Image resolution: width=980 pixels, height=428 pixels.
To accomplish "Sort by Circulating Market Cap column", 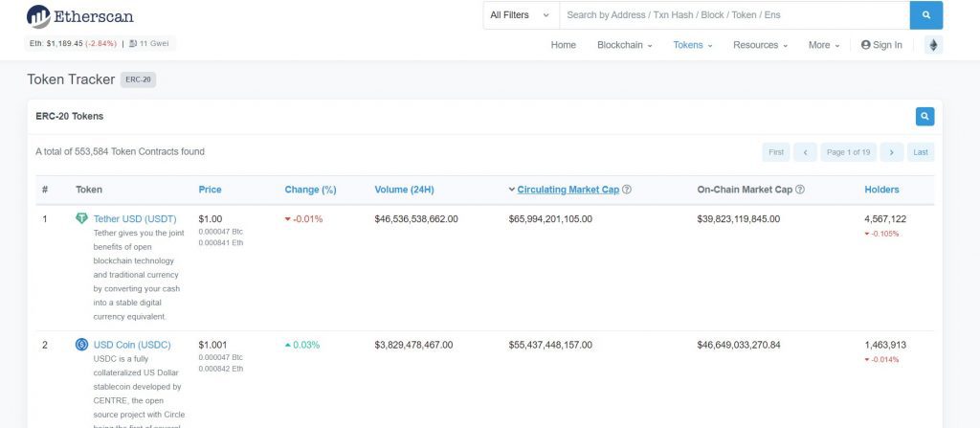I will coord(568,190).
